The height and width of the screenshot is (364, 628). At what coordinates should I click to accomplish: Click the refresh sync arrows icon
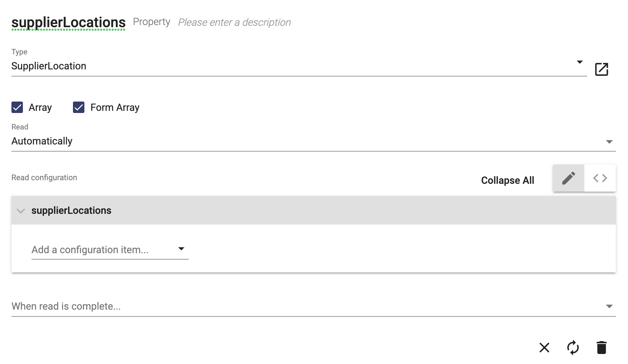573,347
